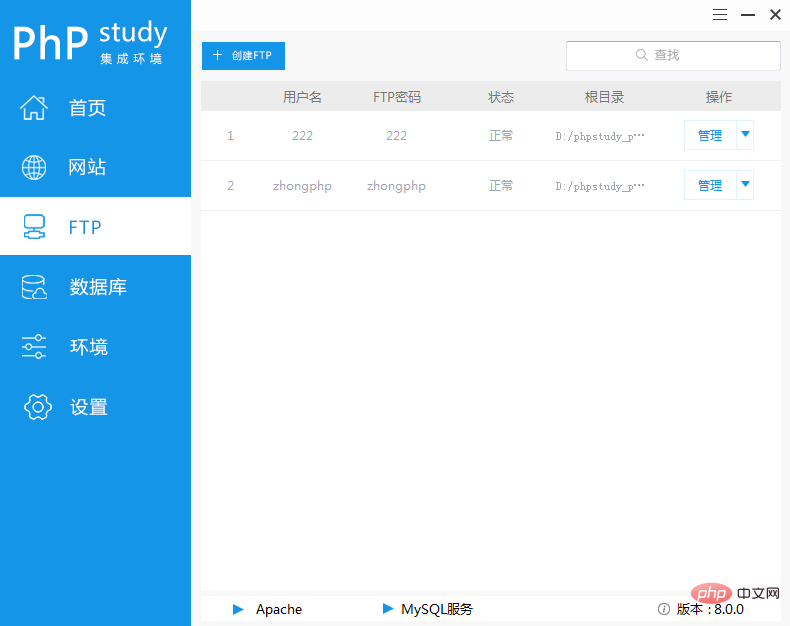Click the database icon in sidebar
The width and height of the screenshot is (790, 626).
[34, 288]
